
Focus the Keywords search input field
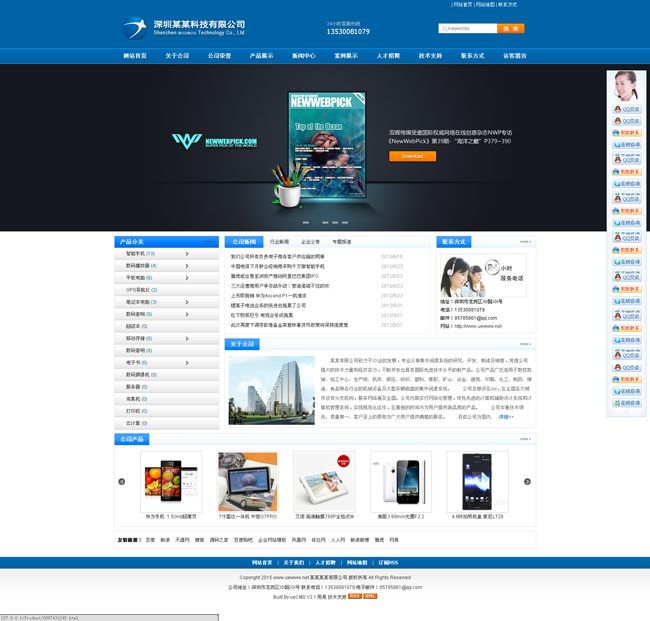[468, 28]
